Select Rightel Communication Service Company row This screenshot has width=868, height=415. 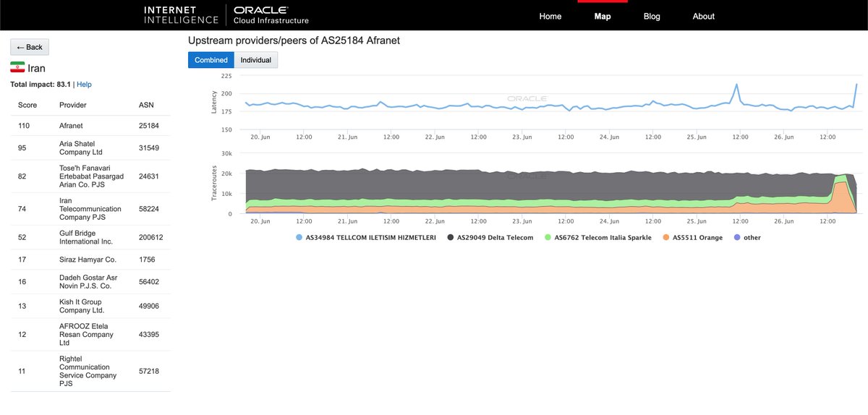tap(90, 371)
